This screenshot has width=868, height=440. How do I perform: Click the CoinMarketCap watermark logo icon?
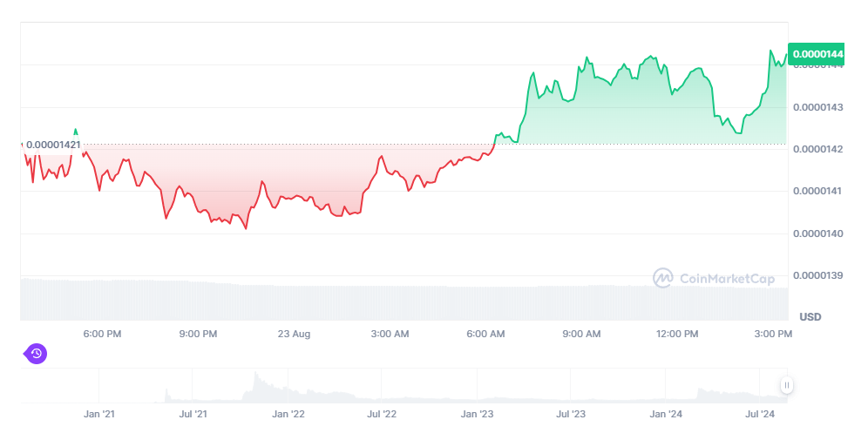tap(663, 278)
